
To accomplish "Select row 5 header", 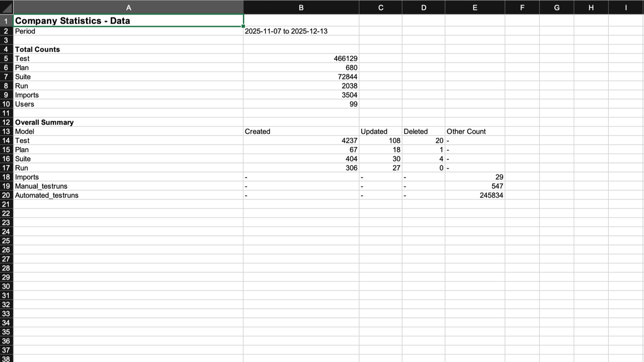I will pyautogui.click(x=6, y=58).
